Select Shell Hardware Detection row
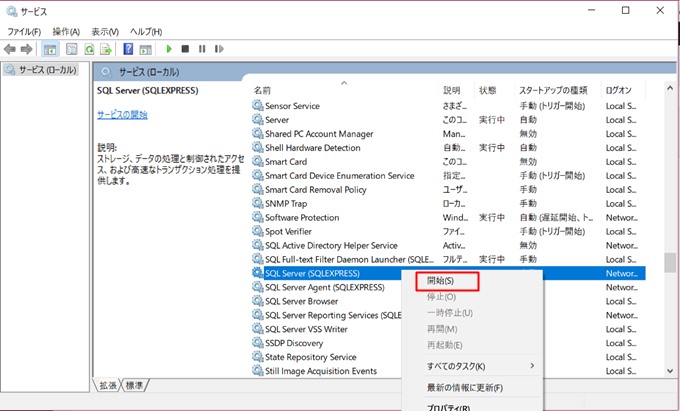Image resolution: width=680 pixels, height=411 pixels. pos(448,147)
